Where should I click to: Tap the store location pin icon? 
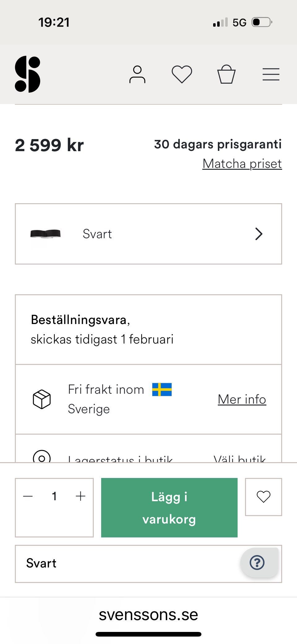coord(42,457)
